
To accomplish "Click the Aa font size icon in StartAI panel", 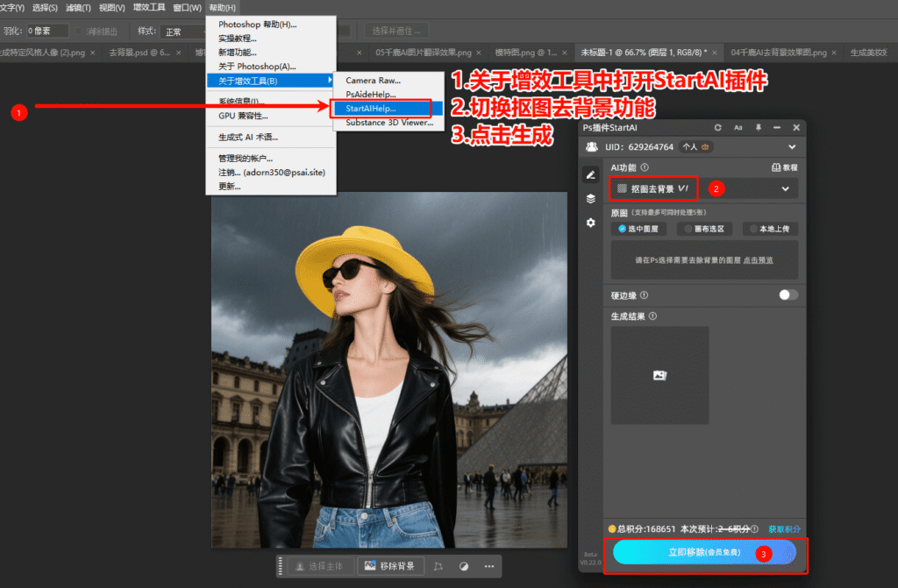I will [738, 128].
